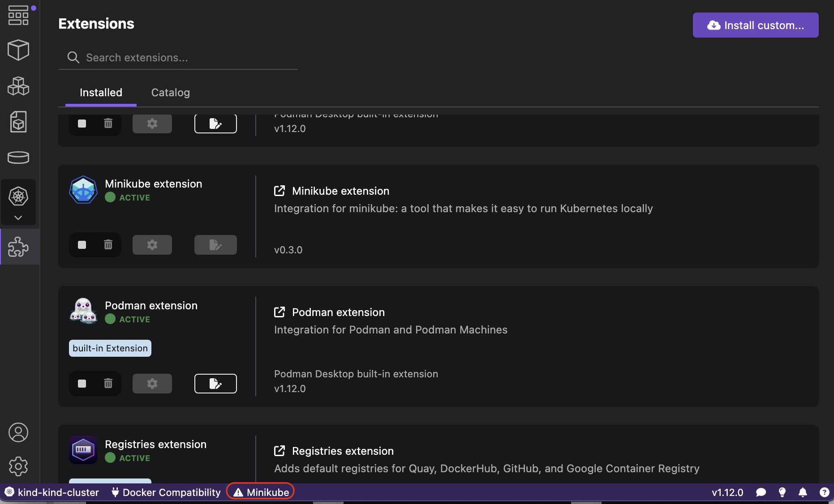Open the feedback chat bubble icon

point(761,492)
